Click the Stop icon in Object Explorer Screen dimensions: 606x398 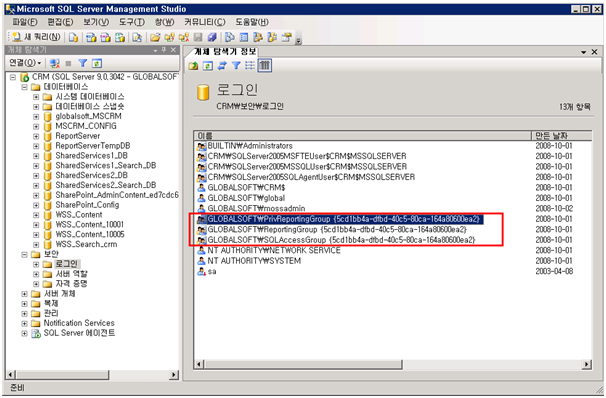click(68, 63)
